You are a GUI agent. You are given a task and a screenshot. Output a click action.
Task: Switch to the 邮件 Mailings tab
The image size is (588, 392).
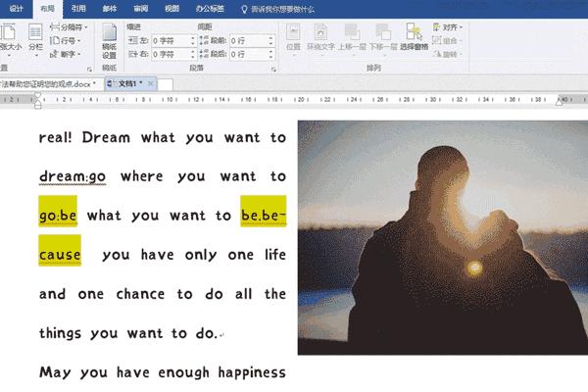110,9
